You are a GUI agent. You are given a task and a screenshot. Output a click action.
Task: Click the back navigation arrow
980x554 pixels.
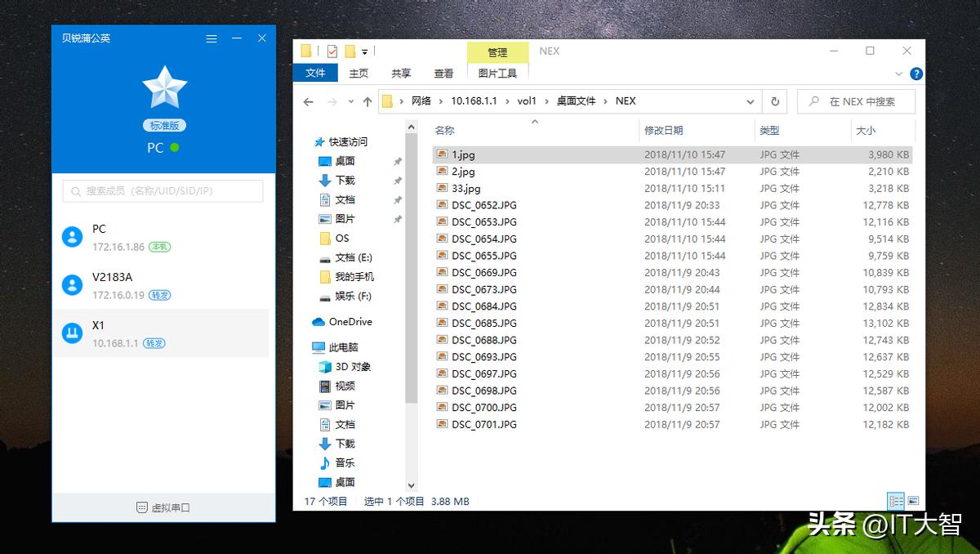(309, 101)
